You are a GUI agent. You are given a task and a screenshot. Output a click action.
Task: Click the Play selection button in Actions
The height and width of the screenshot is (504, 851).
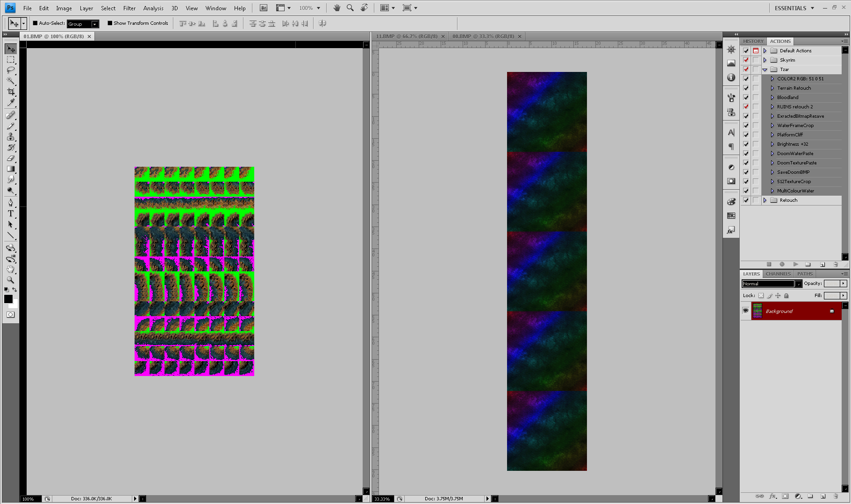[795, 264]
